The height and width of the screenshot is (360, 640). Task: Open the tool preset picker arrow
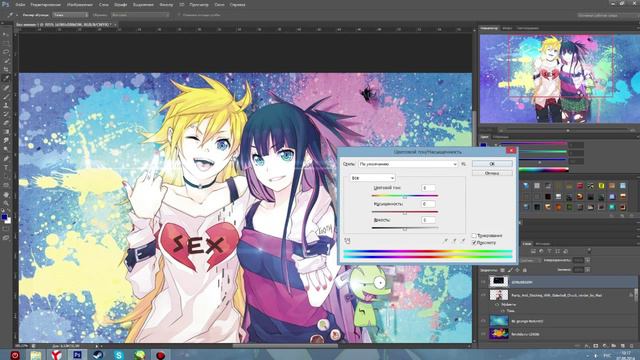[x=16, y=15]
